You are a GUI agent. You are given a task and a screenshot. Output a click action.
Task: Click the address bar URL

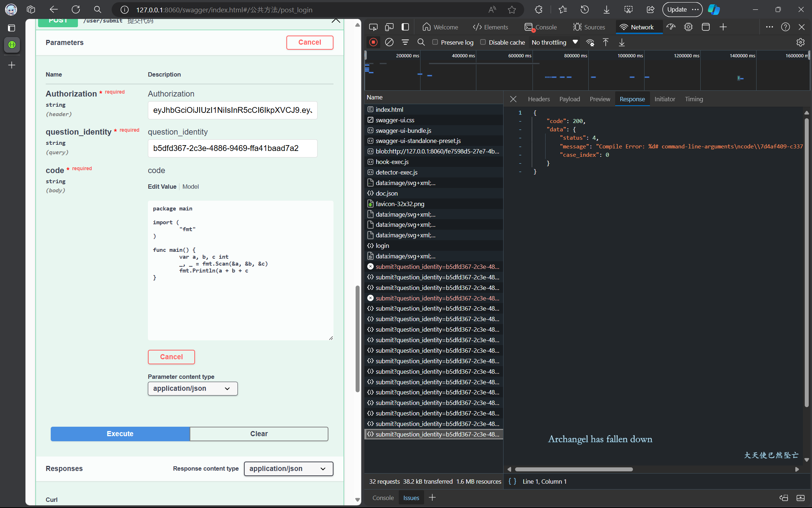click(224, 10)
